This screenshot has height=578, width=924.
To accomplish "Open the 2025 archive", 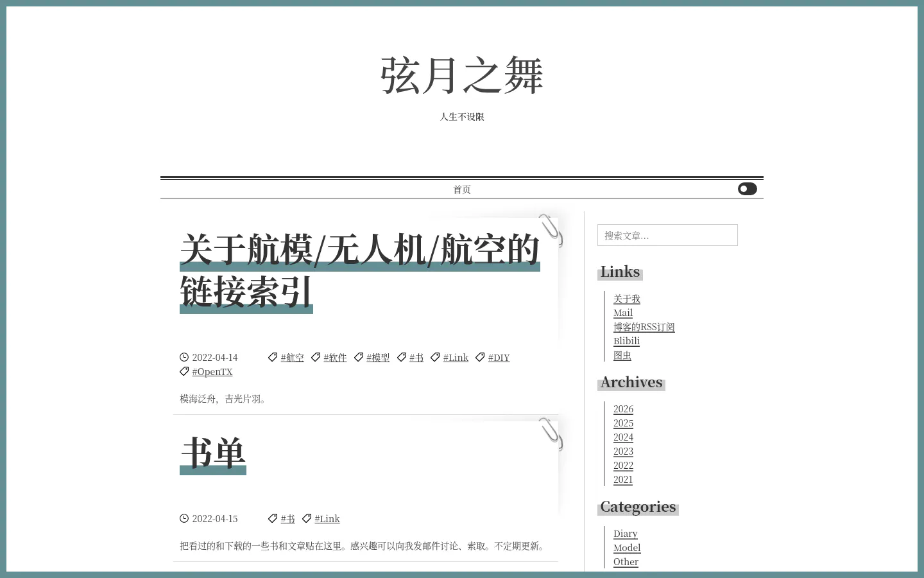I will 623,423.
